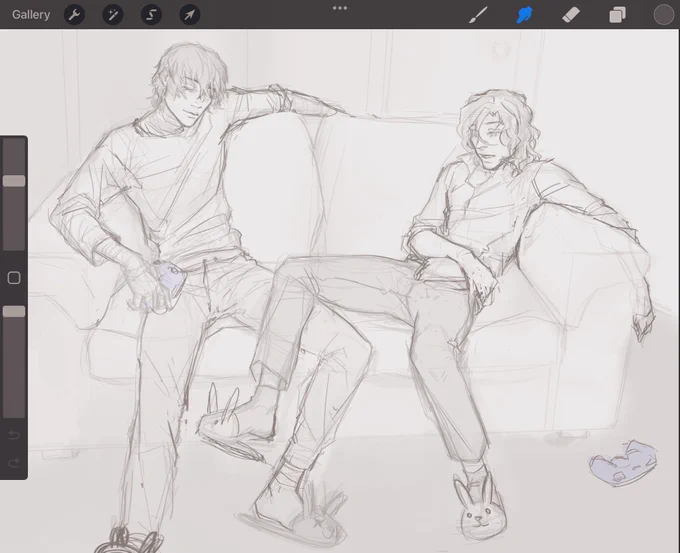Open the Actions wrench menu

point(74,15)
